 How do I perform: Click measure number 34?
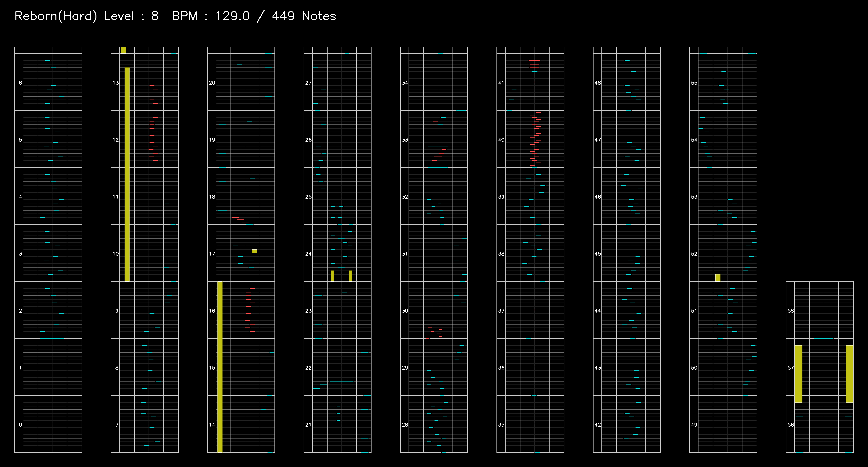(405, 83)
